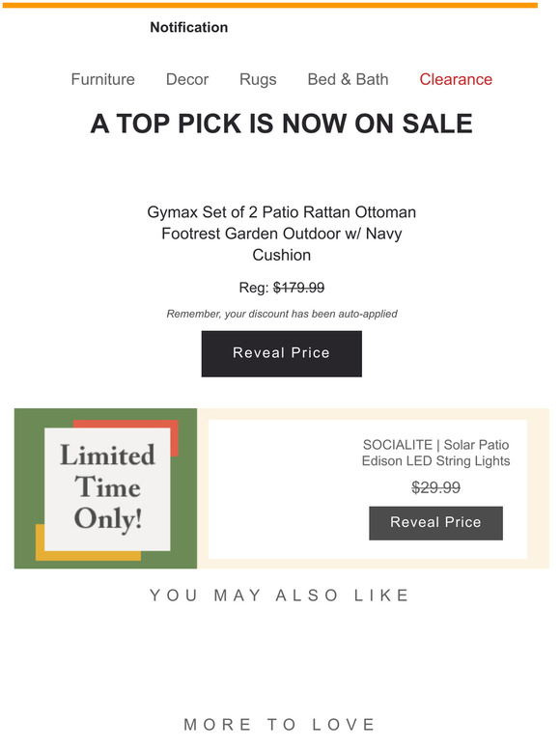The width and height of the screenshot is (560, 747).
Task: Reveal price for the Gymax ottoman set
Action: point(282,353)
